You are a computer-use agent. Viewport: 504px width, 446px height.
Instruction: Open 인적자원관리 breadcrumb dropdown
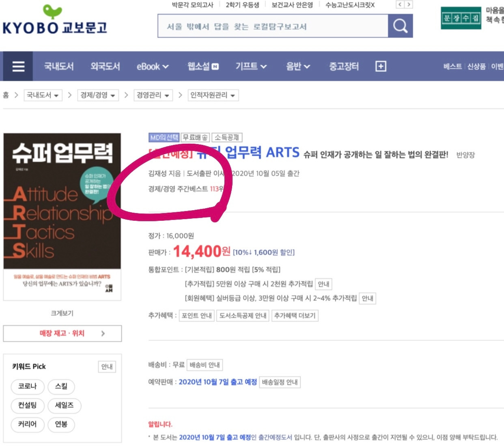click(213, 95)
